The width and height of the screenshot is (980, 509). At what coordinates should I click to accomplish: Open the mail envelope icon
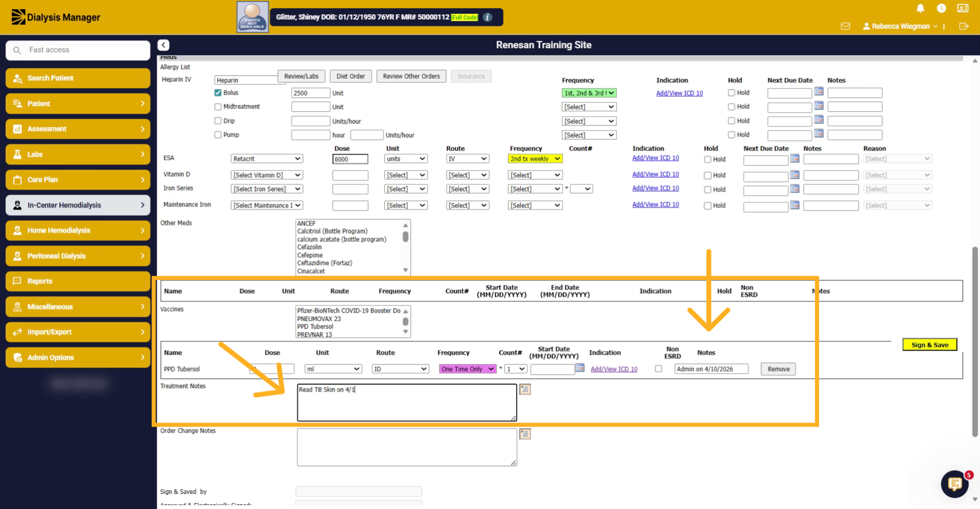pyautogui.click(x=845, y=26)
